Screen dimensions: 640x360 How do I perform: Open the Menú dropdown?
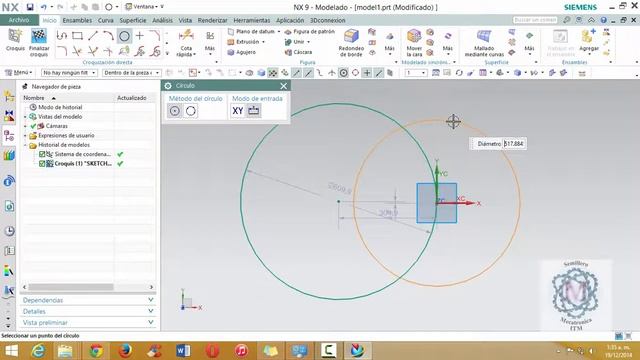[x=18, y=73]
